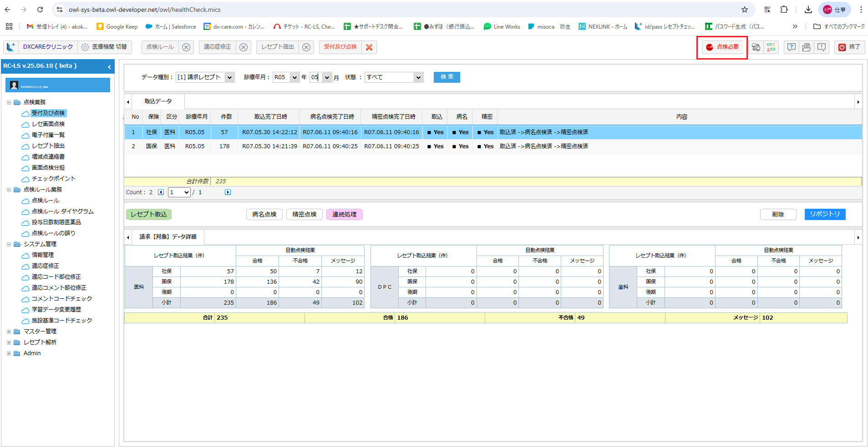Image resolution: width=868 pixels, height=447 pixels.
Task: Switch to the 点検ルール tab
Action: (x=160, y=47)
